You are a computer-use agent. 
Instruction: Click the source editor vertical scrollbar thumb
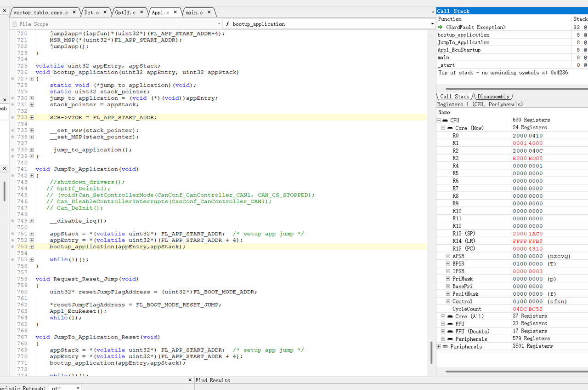431,353
